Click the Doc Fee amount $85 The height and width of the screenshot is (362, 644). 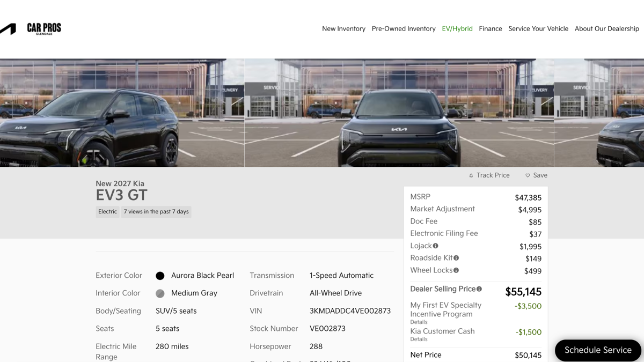[535, 222]
